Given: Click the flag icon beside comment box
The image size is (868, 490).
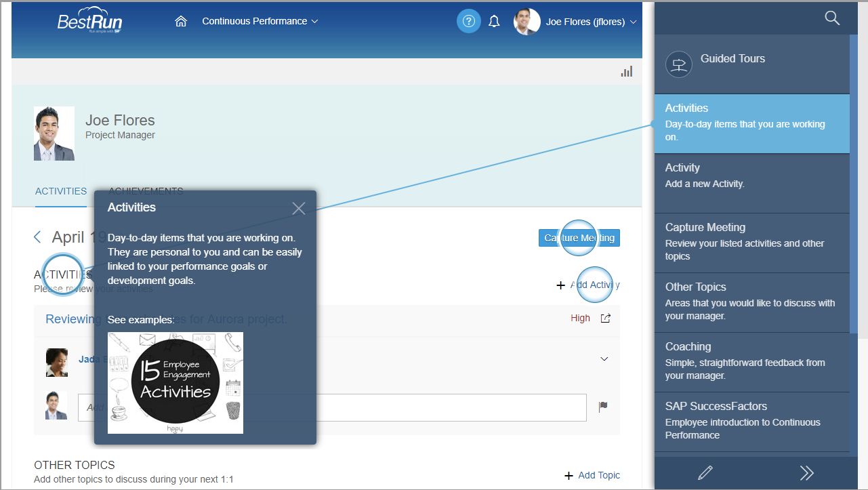Looking at the screenshot, I should point(603,407).
